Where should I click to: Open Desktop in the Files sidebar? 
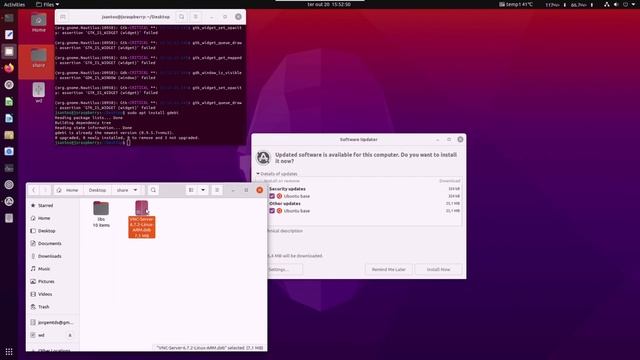tap(53, 231)
